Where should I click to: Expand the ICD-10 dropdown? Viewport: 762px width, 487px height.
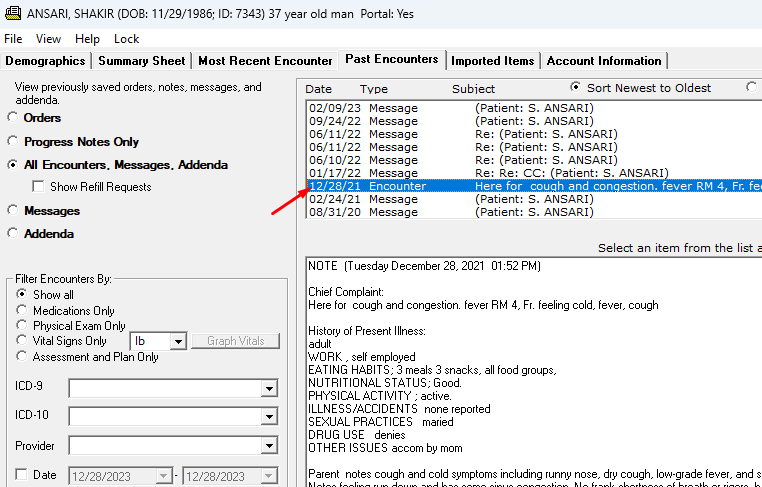[268, 417]
